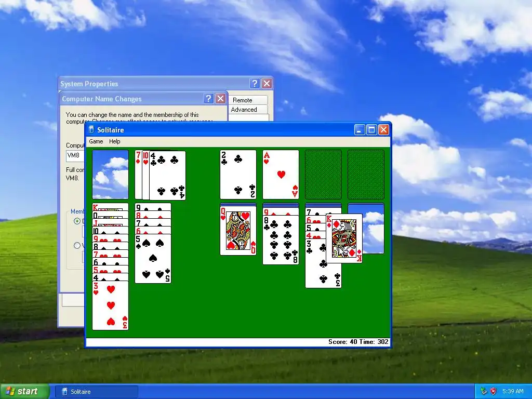
Task: Click the VM8 computer name field
Action: click(x=75, y=155)
